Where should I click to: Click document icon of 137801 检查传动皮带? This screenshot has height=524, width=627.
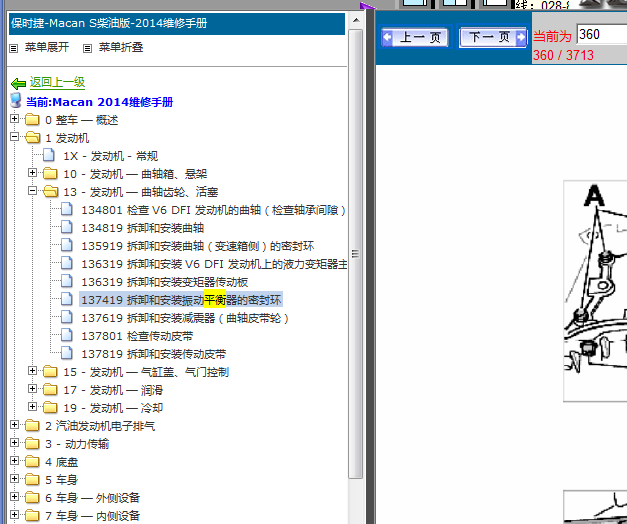[67, 334]
